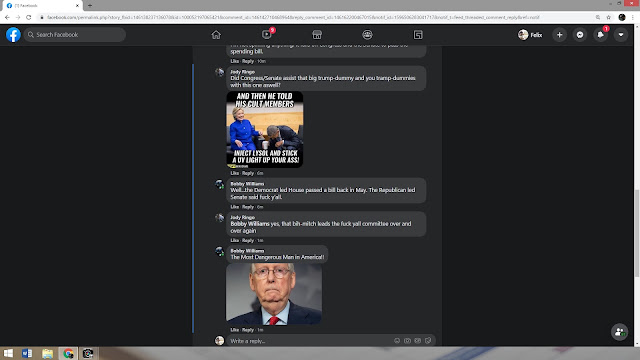Open a new browser tab
The width and height of the screenshot is (640, 360).
(90, 5)
